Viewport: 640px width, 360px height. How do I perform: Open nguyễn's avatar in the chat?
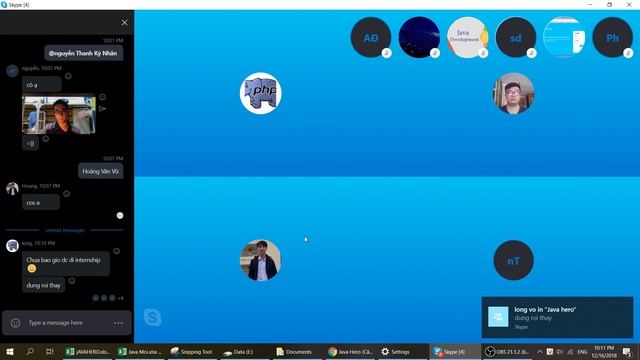point(13,71)
